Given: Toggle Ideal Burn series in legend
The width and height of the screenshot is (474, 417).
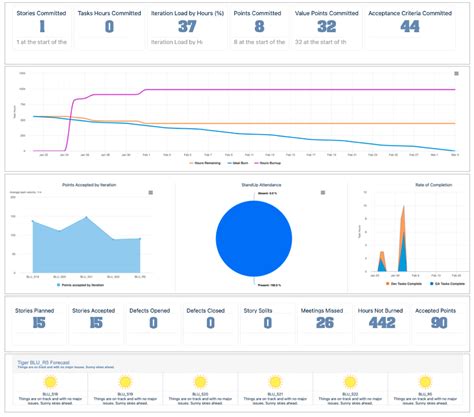Looking at the screenshot, I should pyautogui.click(x=238, y=163).
